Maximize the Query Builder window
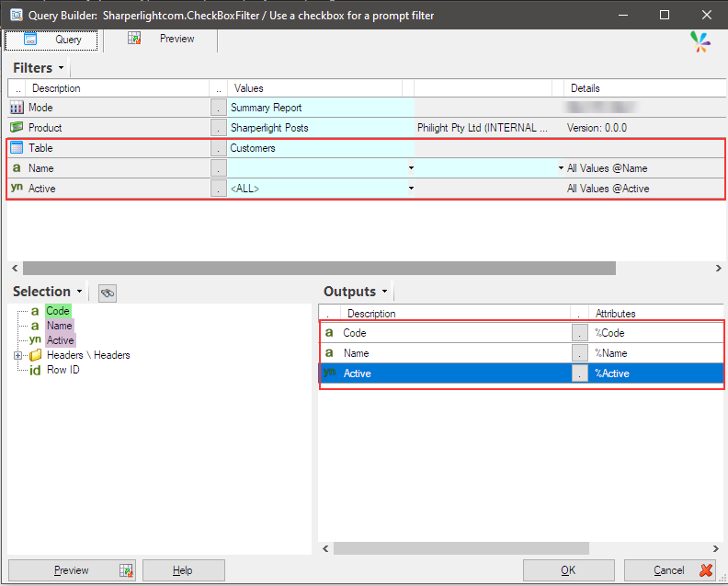 [x=665, y=15]
